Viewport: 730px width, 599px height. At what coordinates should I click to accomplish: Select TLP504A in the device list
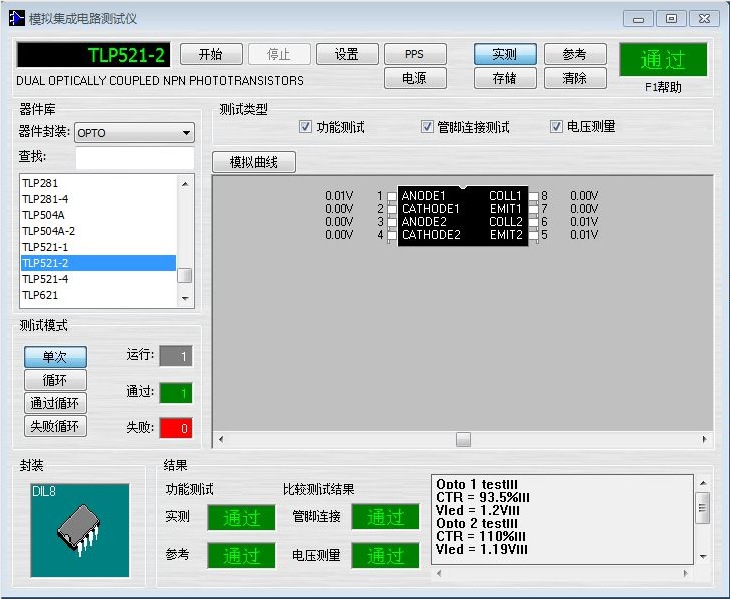tap(98, 215)
